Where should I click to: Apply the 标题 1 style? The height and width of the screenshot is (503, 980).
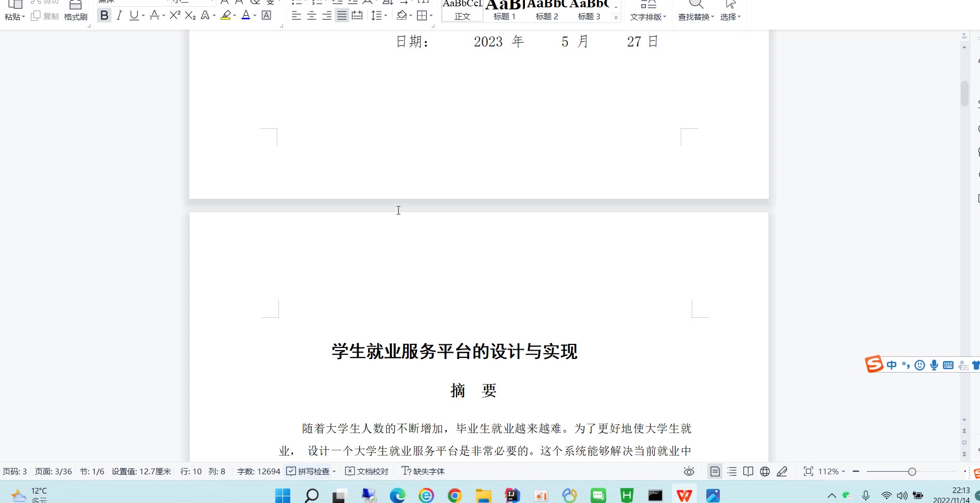click(x=505, y=10)
